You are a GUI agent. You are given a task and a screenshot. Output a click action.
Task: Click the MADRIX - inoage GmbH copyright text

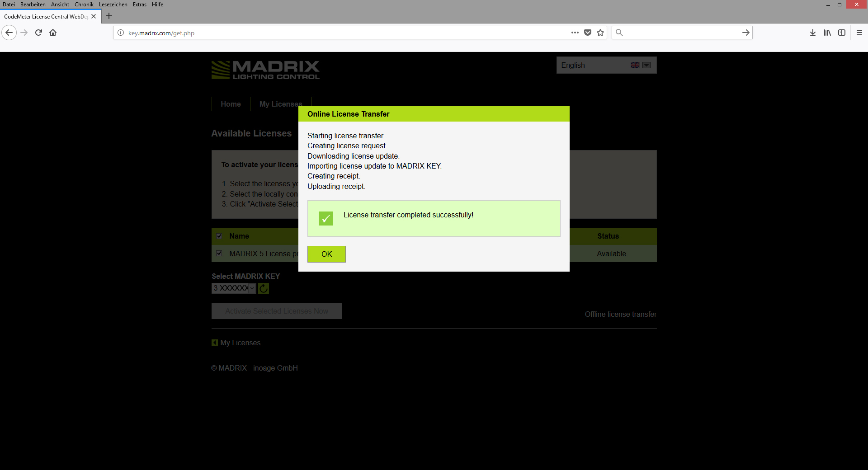(x=255, y=368)
